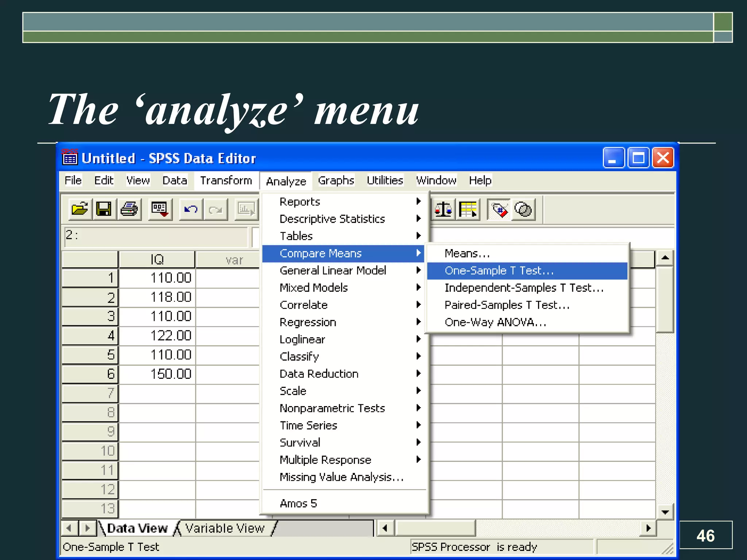
Task: Click the vertical scrollbar up arrow
Action: pos(665,258)
